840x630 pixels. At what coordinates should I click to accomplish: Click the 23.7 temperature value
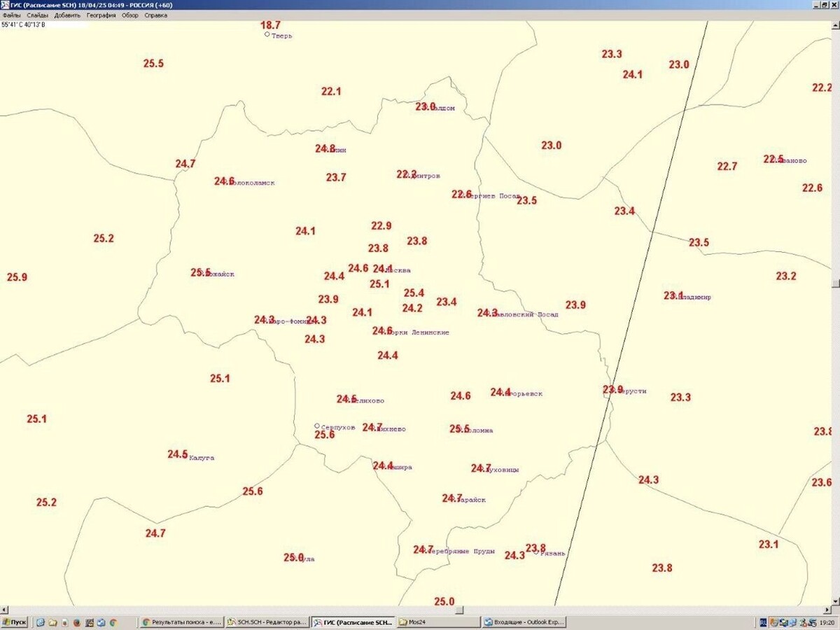click(336, 177)
